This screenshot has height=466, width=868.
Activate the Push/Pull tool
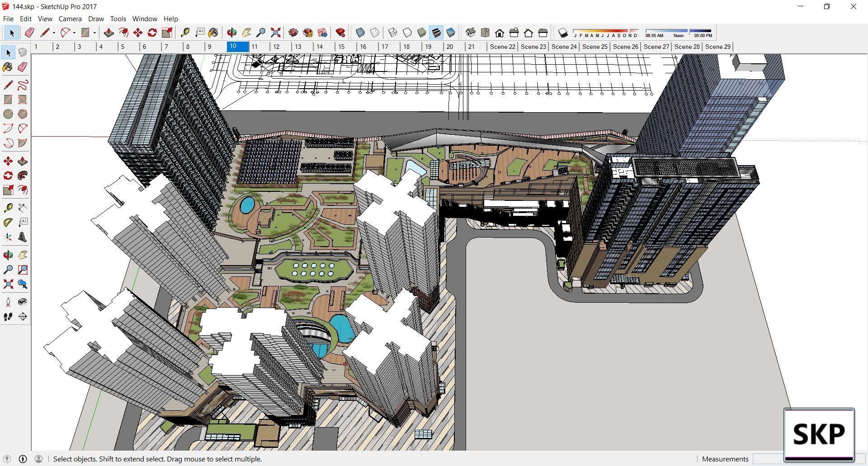tap(108, 32)
